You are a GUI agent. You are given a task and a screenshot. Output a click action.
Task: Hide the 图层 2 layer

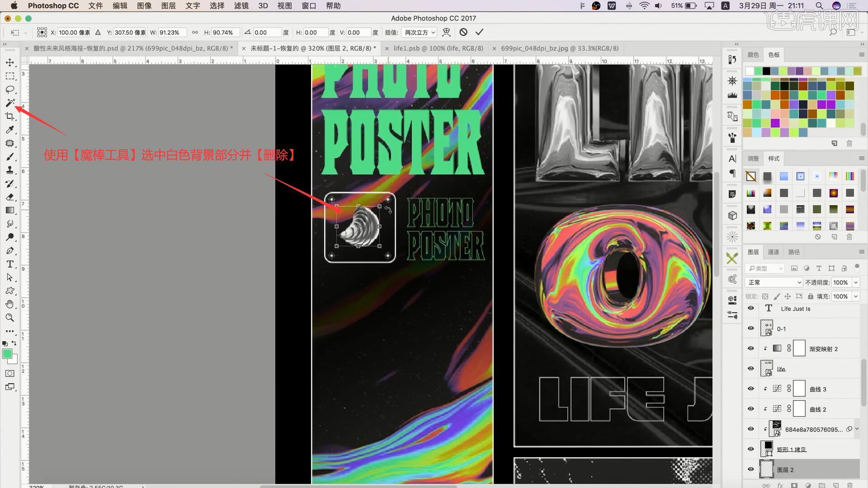(751, 469)
